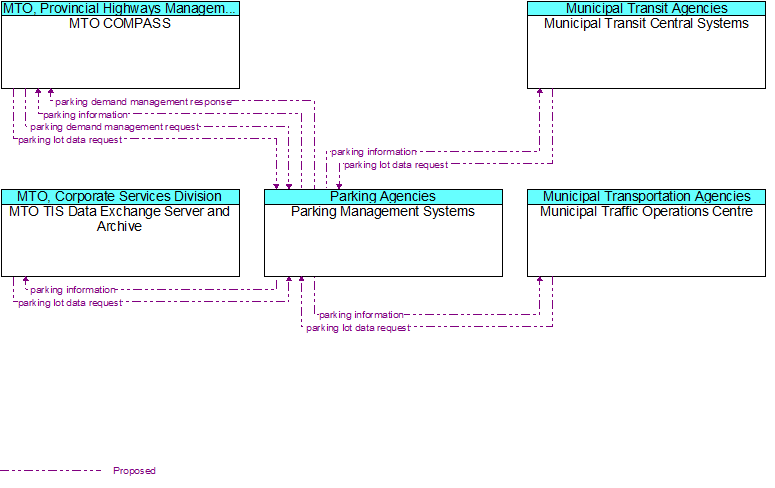This screenshot has height=488, width=775.
Task: Click the MTO, Provincial Highways Management header
Action: pos(120,8)
